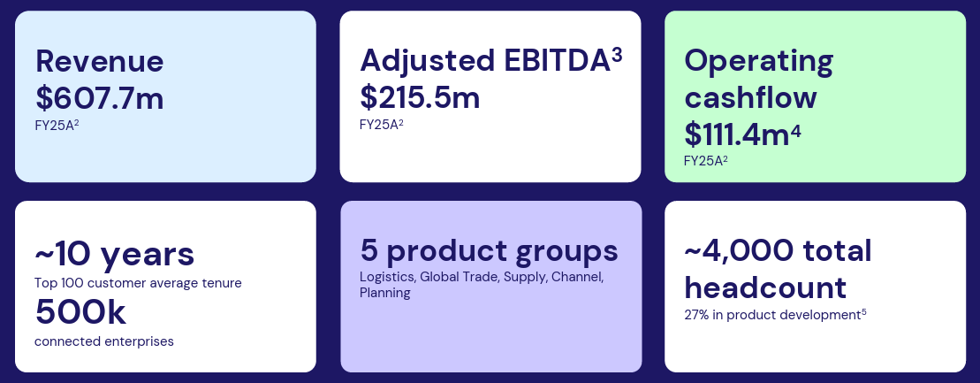Select the $607.7m revenue figure
This screenshot has width=980, height=383.
(99, 97)
